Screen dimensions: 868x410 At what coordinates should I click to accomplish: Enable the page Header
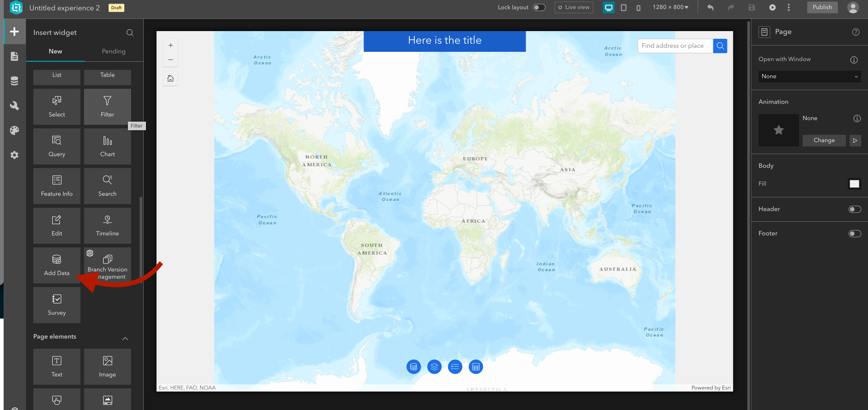854,209
